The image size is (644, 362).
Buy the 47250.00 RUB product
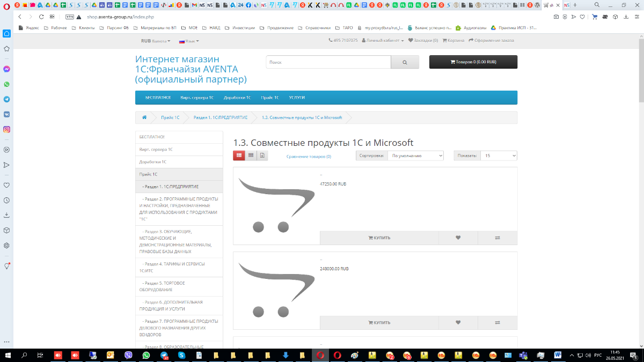click(379, 238)
